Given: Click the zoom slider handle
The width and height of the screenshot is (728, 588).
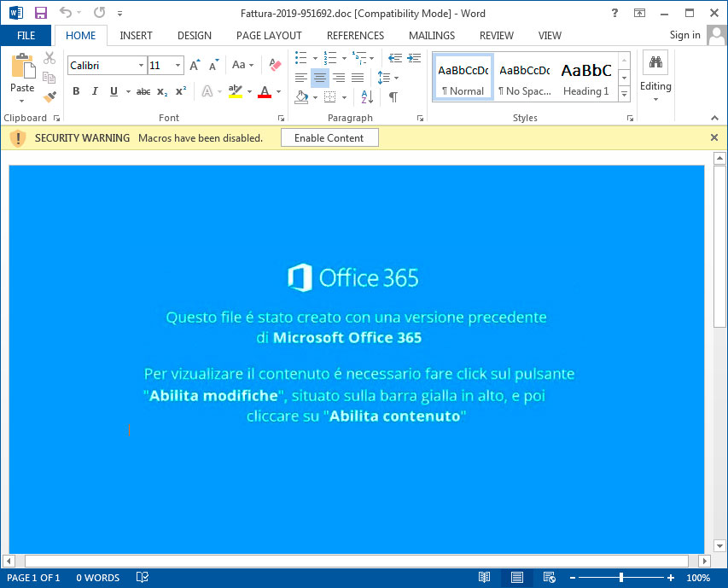Looking at the screenshot, I should [x=620, y=577].
